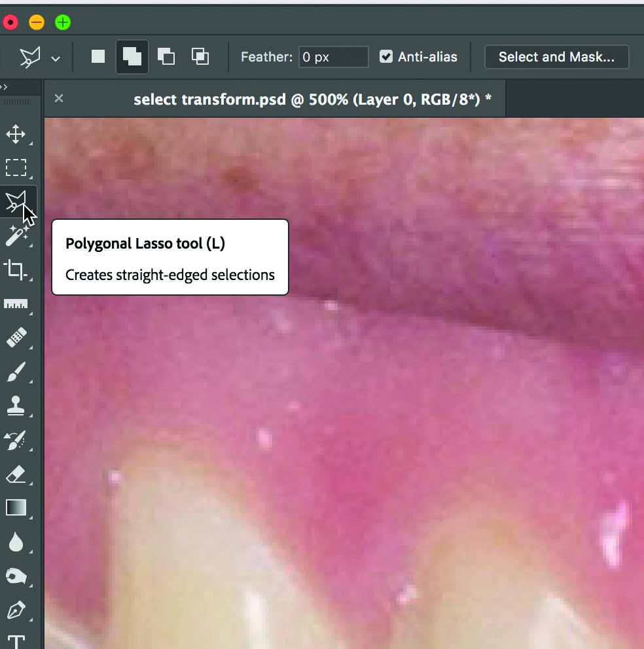Select the Ruler tool
Viewport: 644px width, 649px height.
point(16,304)
